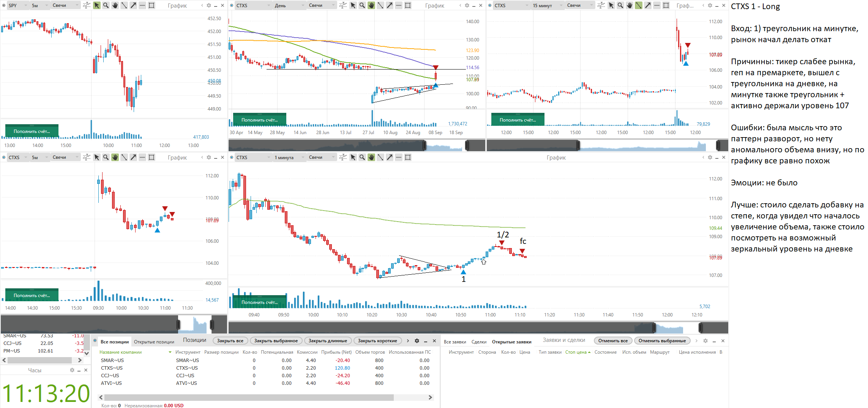Open the SPY 5м timeframe dropdown
The image size is (868, 408).
pyautogui.click(x=39, y=5)
